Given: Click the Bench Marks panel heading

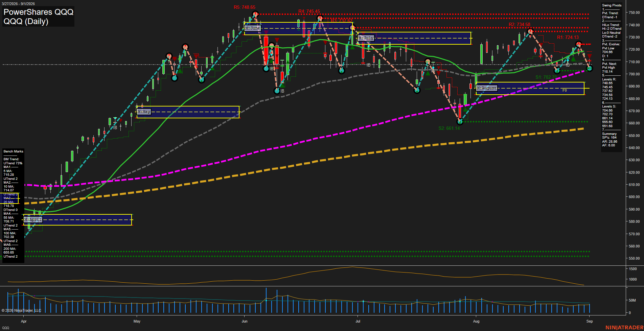Looking at the screenshot, I should click(x=13, y=151).
